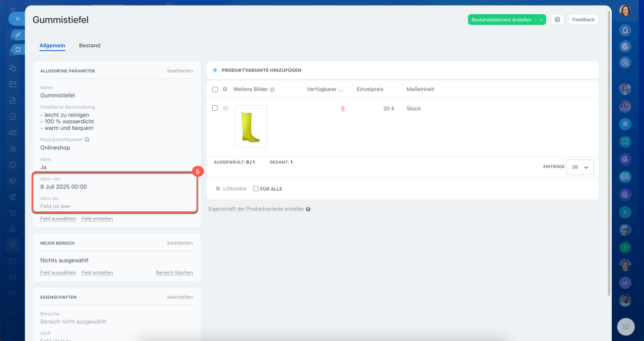Click the yellow boot product thumbnail
644x341 pixels.
click(251, 126)
